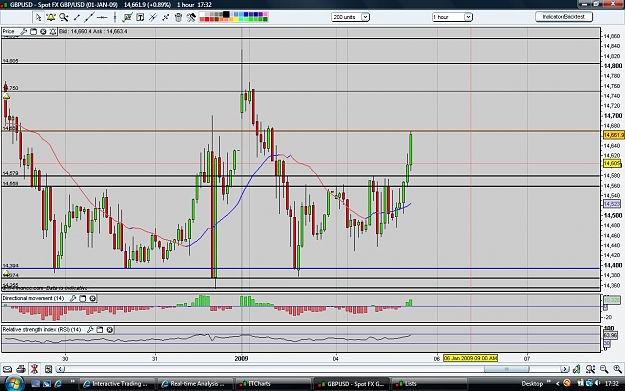
Task: Zoom in with the bottom plus magnifier
Action: point(617,369)
